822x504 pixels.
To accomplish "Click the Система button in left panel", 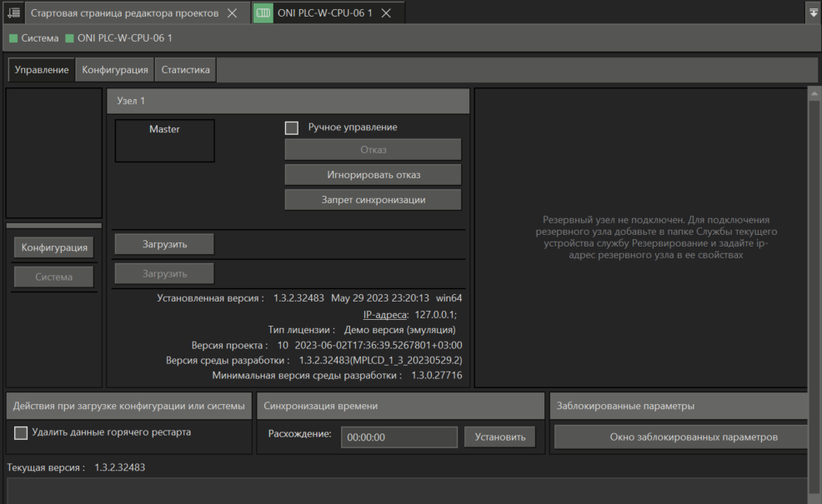I will tap(54, 277).
